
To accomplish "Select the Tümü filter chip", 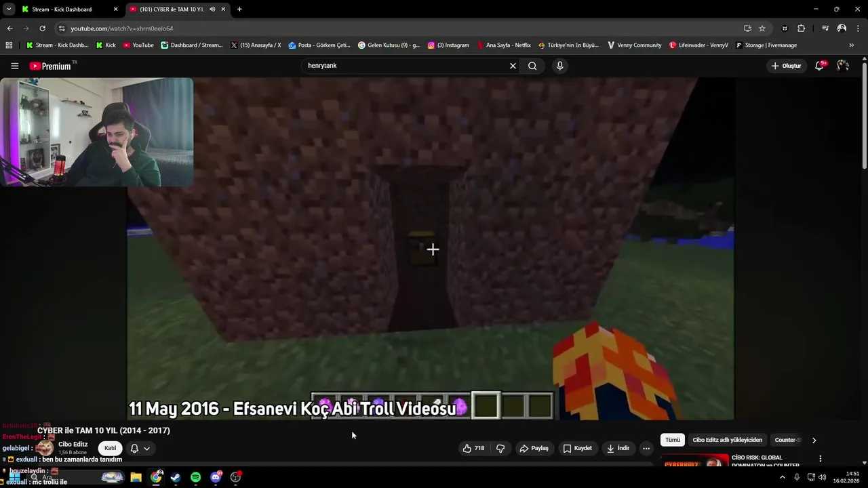I will 672,440.
